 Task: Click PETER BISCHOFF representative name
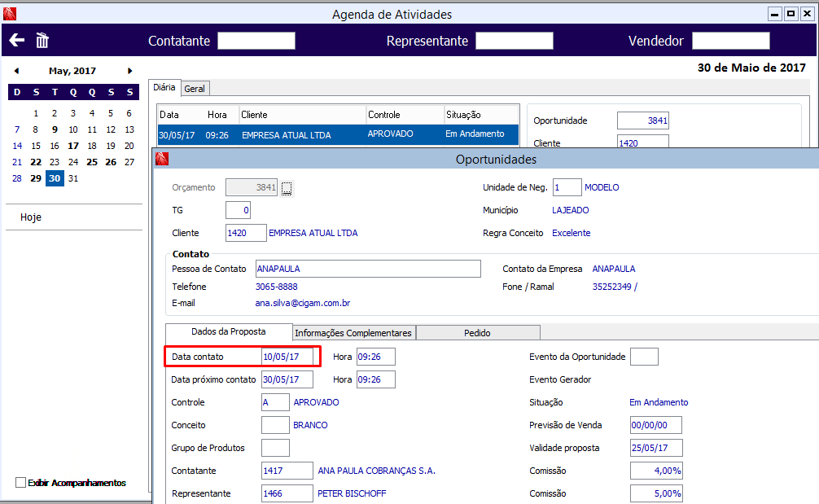pos(352,493)
